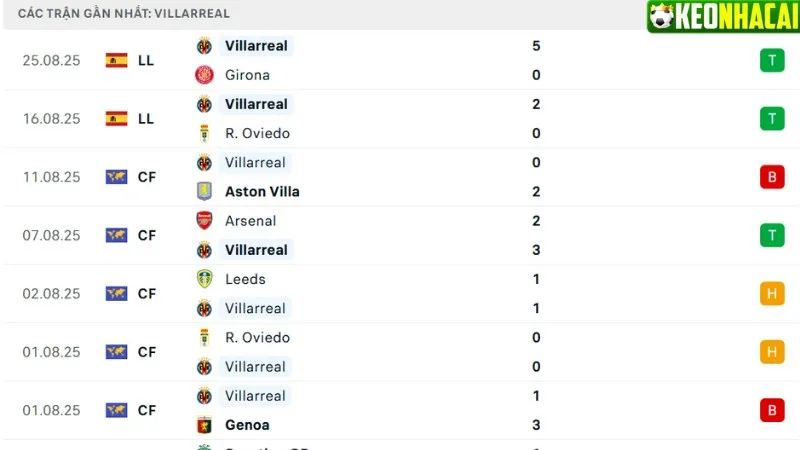Click the Aston Villa club crest
The image size is (800, 450).
pyautogui.click(x=204, y=191)
